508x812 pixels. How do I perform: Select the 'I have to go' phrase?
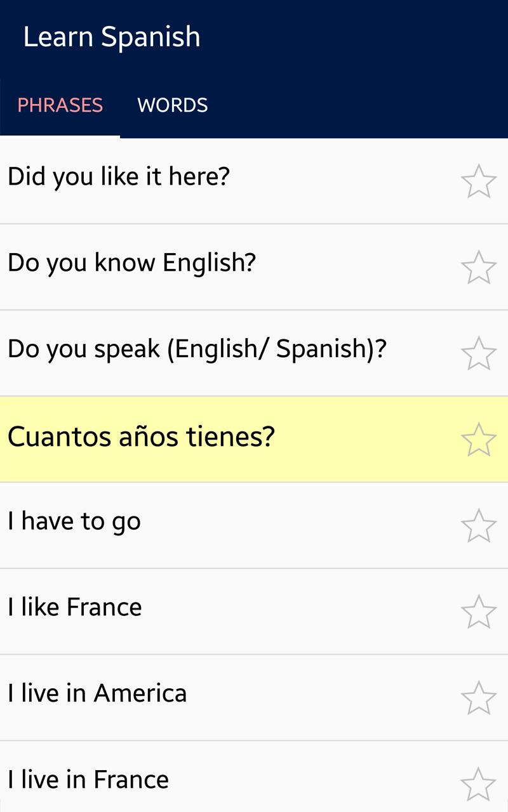[x=74, y=522]
